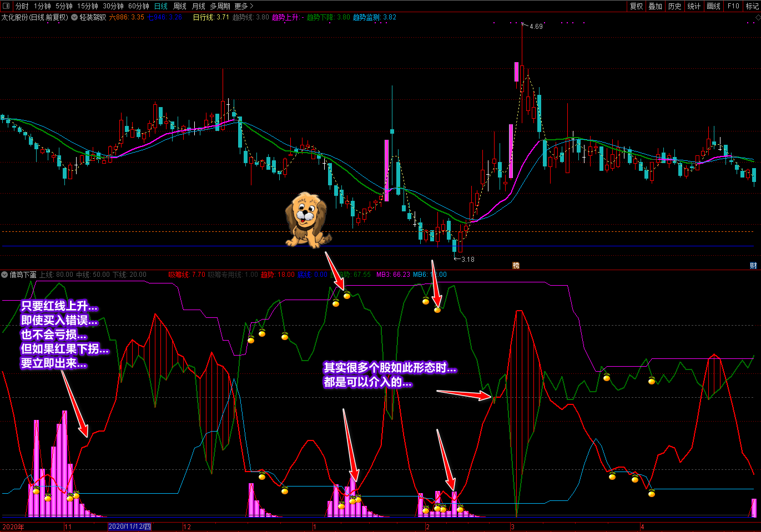761x532 pixels.
Task: Click the 4.69 high price marker
Action: point(536,27)
